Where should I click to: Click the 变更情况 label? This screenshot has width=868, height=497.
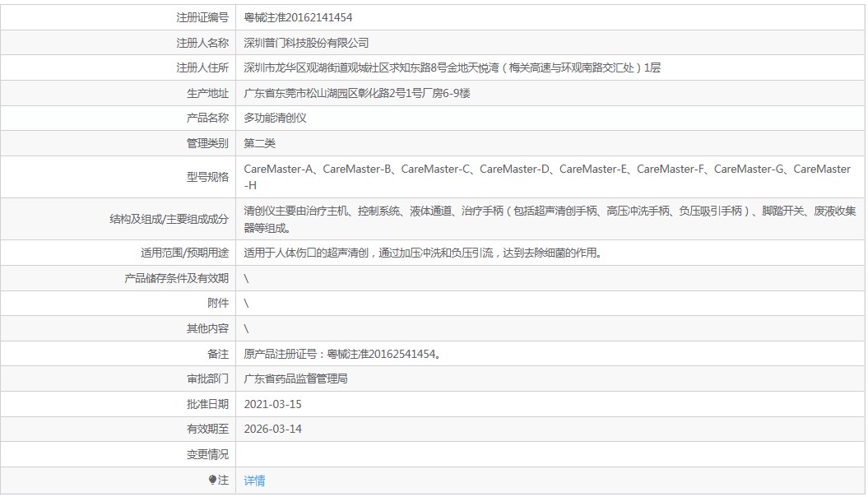[207, 454]
